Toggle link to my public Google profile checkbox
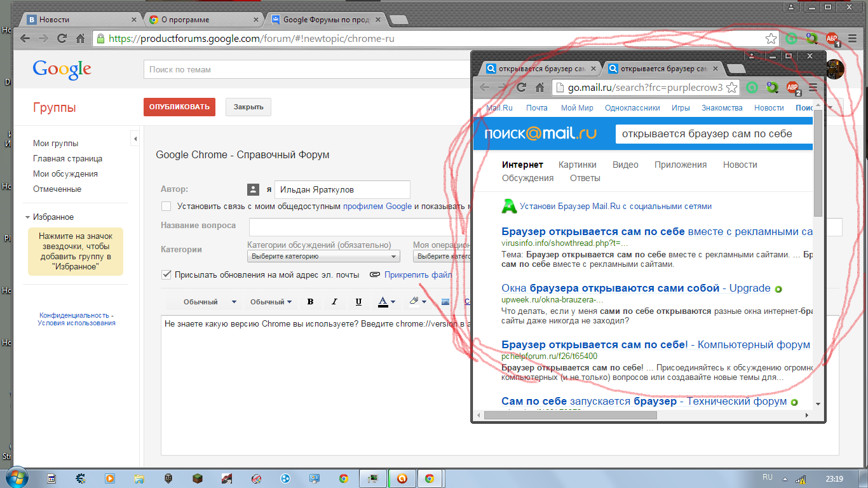The width and height of the screenshot is (868, 488). [x=166, y=206]
